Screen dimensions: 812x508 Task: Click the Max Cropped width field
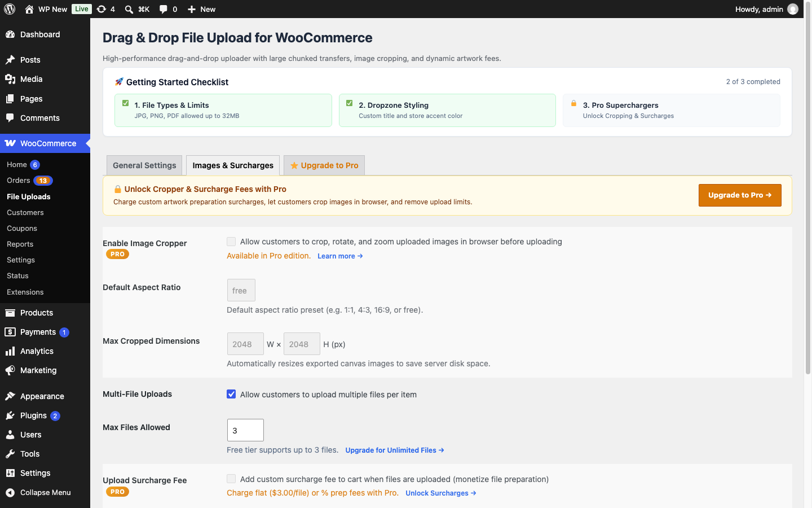(x=245, y=344)
